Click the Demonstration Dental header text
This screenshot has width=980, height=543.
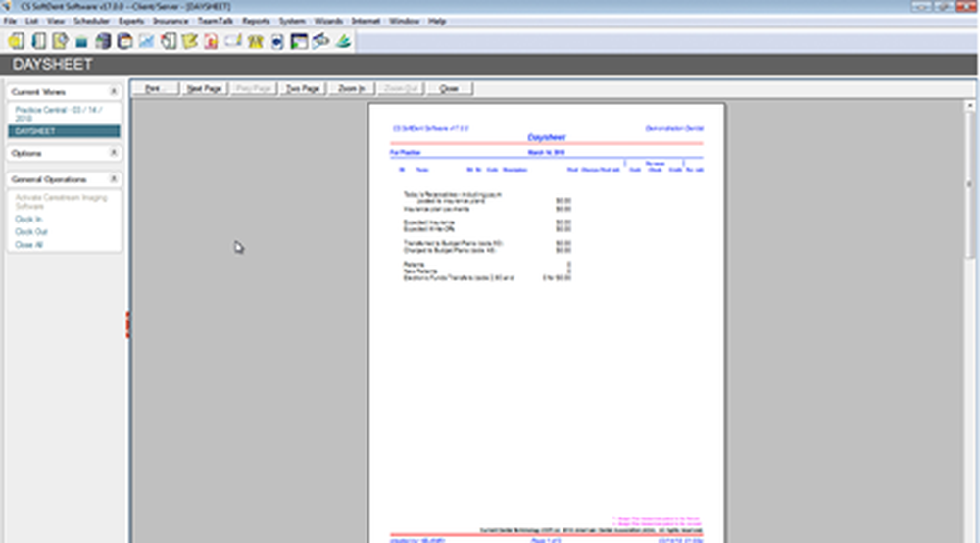point(674,128)
